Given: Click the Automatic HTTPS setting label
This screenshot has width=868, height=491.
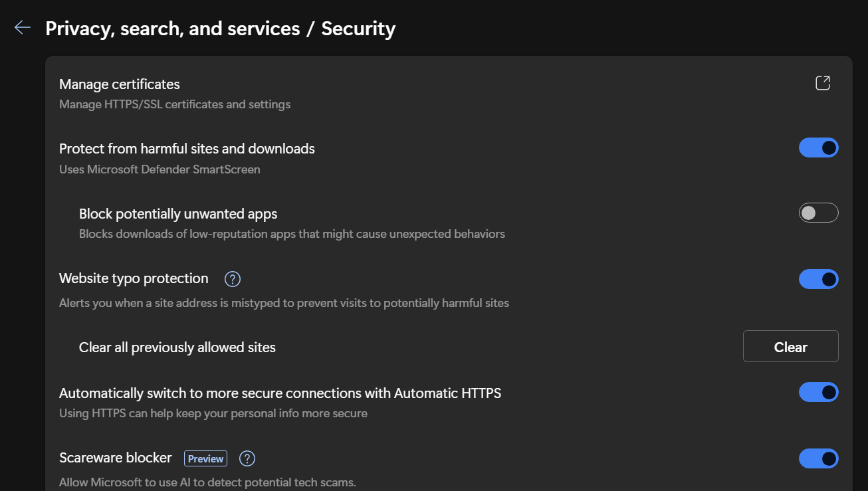Looking at the screenshot, I should pos(280,393).
